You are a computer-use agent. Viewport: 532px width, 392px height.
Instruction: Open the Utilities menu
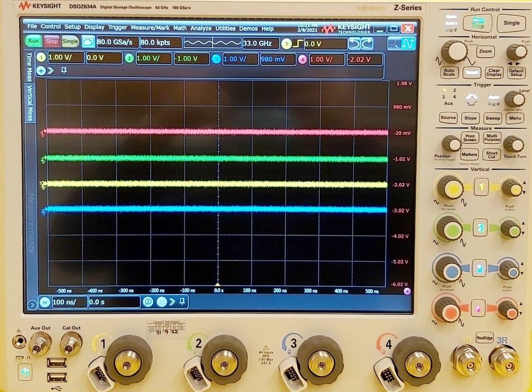tap(225, 29)
